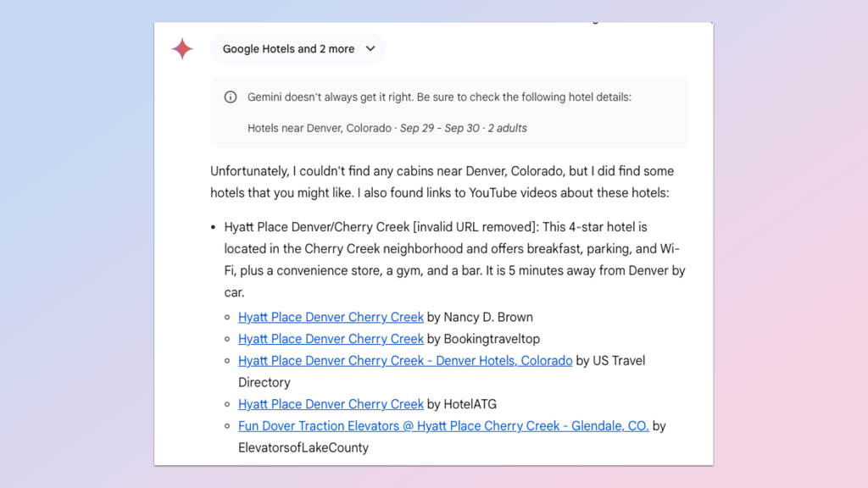Click the info icon in the disclaimer box
Screen dimensions: 868x488
click(x=231, y=97)
